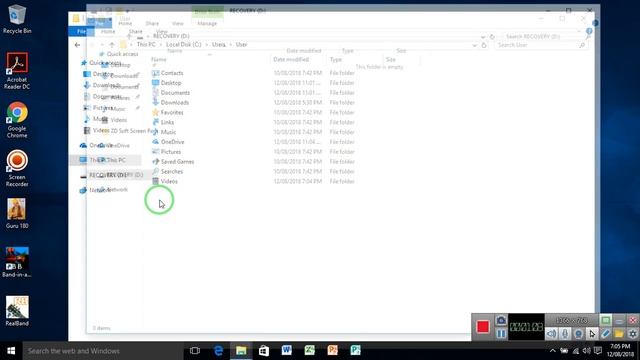Screen dimensions: 640x360
Task: Open the Action Center notifications icon
Action: pyautogui.click(x=598, y=351)
